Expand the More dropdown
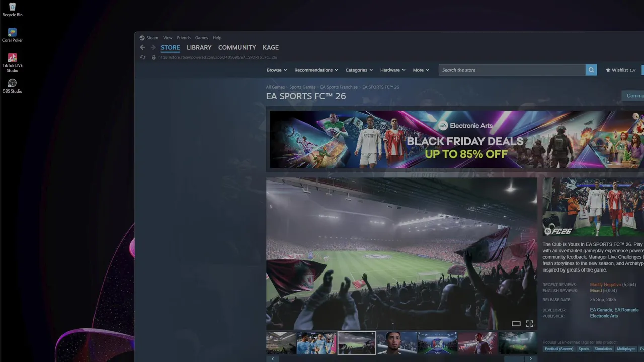Viewport: 644px width, 362px height. pos(421,70)
